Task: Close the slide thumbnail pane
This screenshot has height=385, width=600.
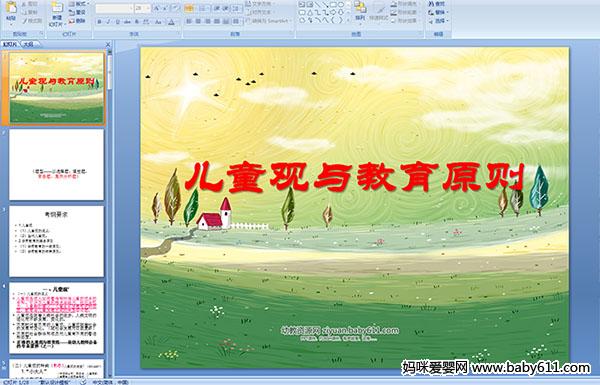Action: point(108,44)
